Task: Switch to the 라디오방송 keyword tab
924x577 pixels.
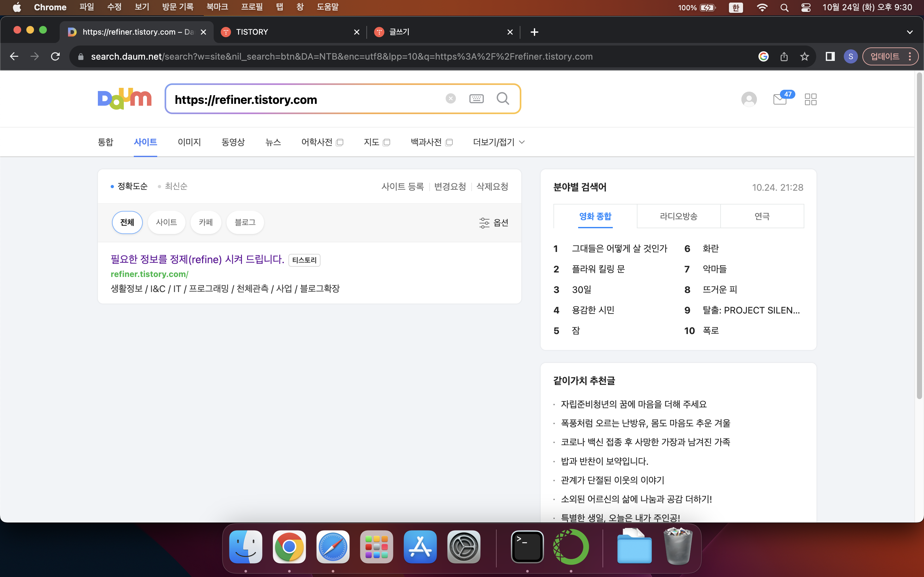Action: [679, 216]
